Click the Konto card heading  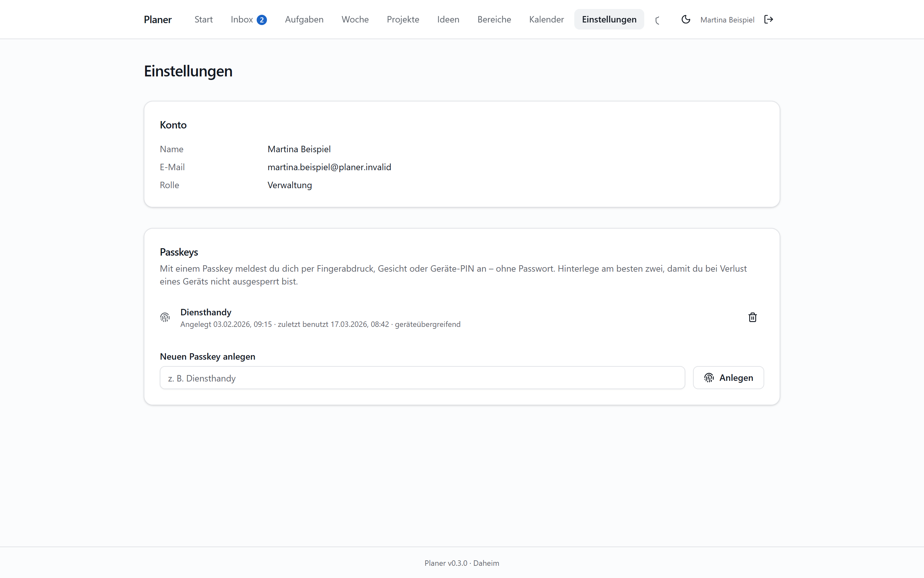coord(173,125)
